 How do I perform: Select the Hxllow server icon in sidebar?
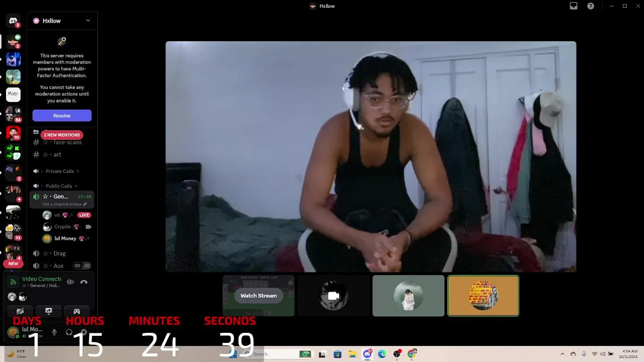[13, 42]
